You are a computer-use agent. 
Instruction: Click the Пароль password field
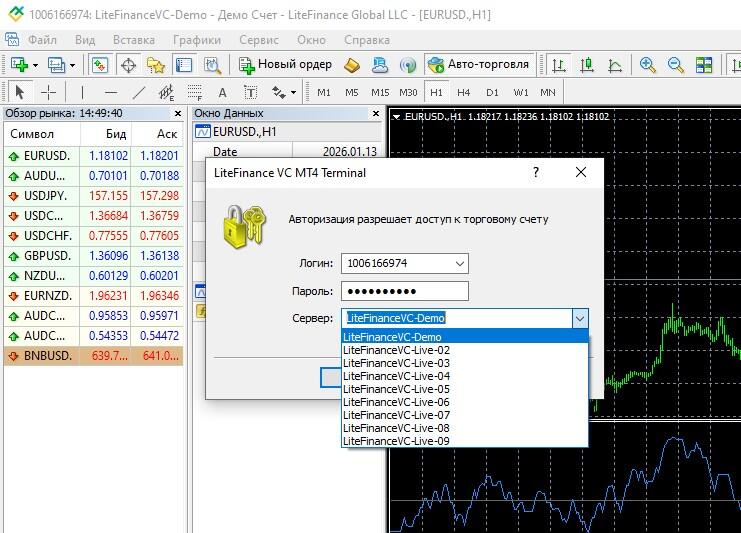[405, 291]
